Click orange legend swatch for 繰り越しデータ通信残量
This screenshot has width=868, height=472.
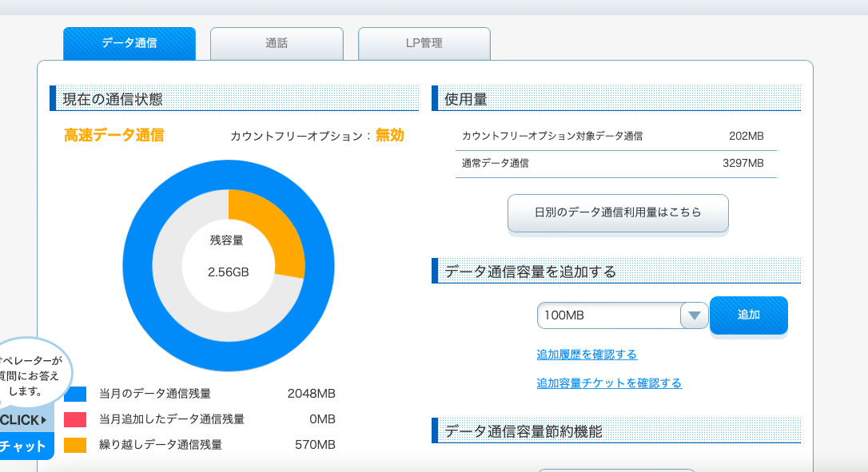click(75, 445)
